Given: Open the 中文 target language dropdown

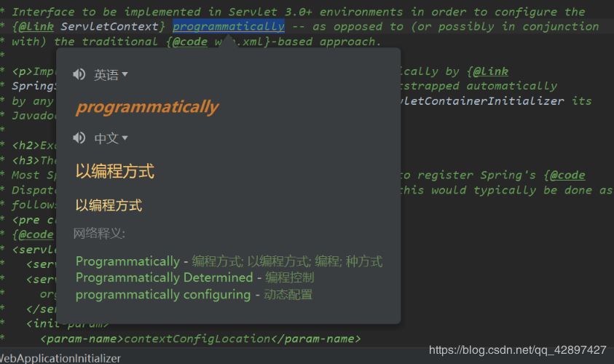Looking at the screenshot, I should click(x=111, y=138).
